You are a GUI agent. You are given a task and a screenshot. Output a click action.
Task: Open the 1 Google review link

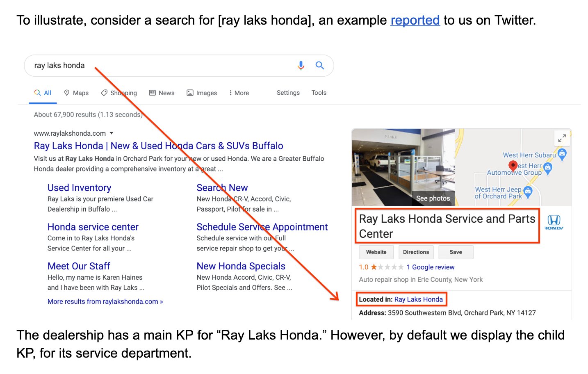pyautogui.click(x=431, y=267)
